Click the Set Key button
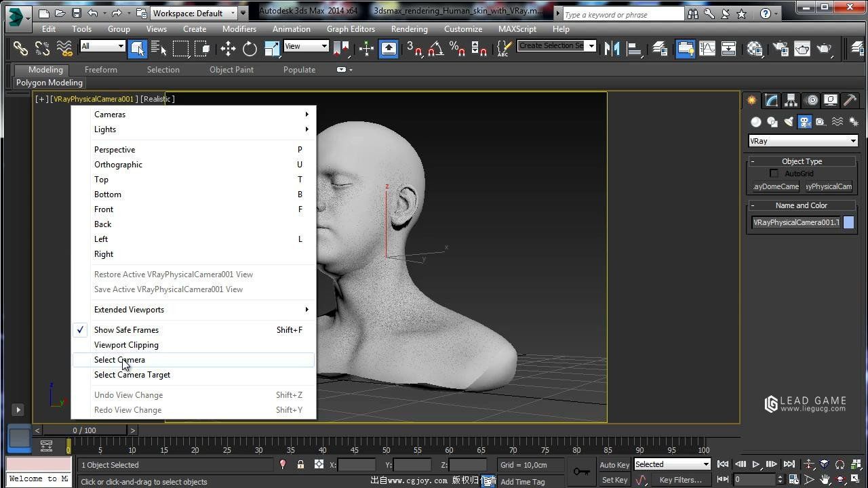868x488 pixels. pos(614,480)
